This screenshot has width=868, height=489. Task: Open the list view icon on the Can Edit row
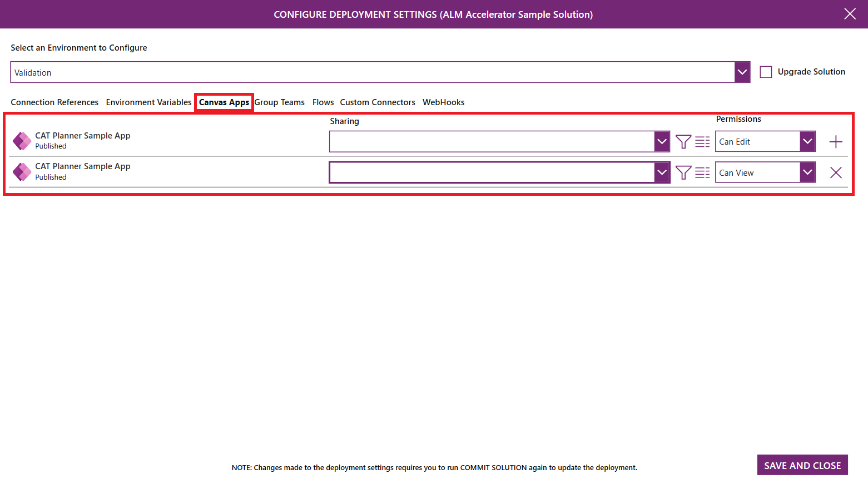(x=702, y=141)
